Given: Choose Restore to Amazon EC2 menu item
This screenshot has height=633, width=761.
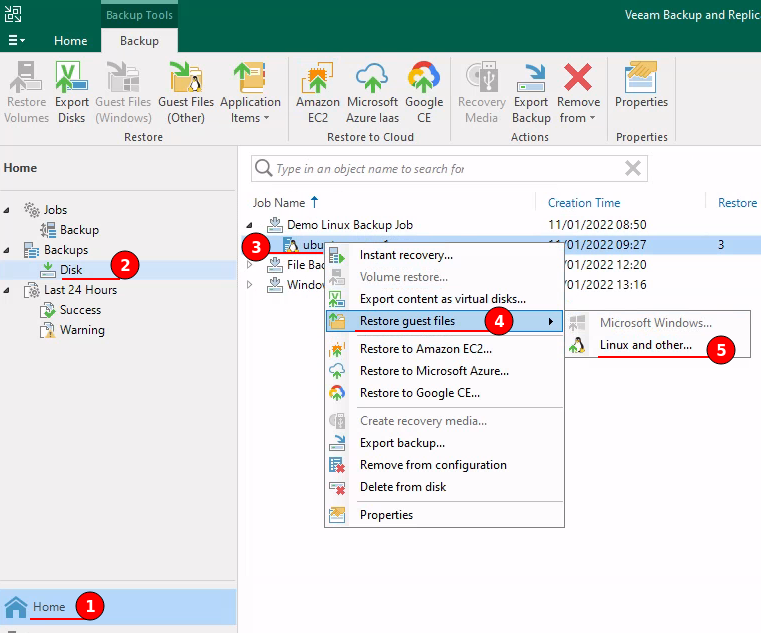Looking at the screenshot, I should point(426,349).
